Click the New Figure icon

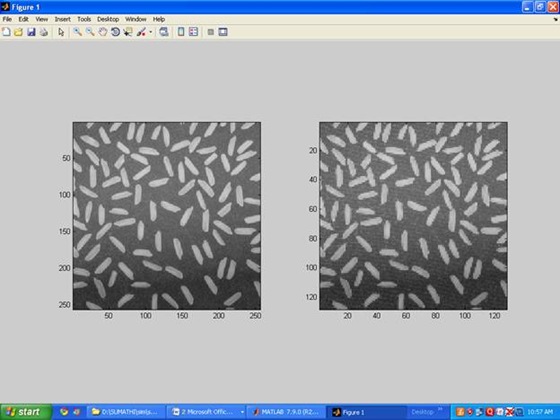pos(6,32)
